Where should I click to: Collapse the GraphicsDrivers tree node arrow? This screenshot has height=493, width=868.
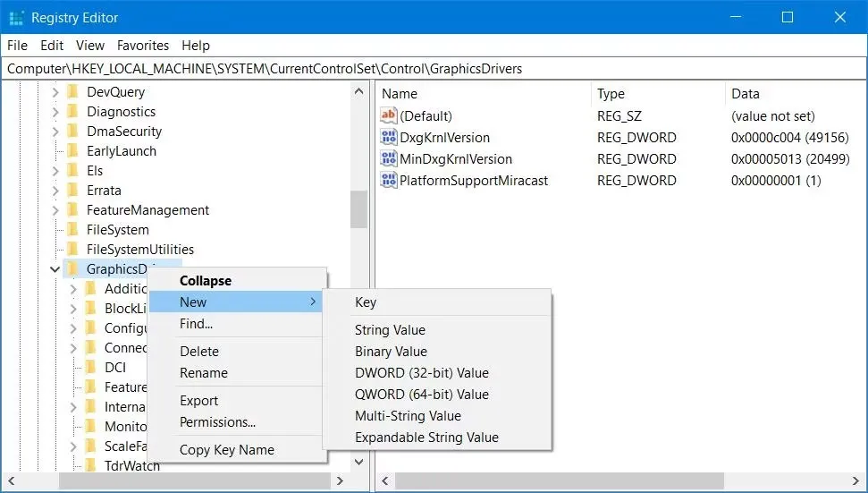pos(55,269)
